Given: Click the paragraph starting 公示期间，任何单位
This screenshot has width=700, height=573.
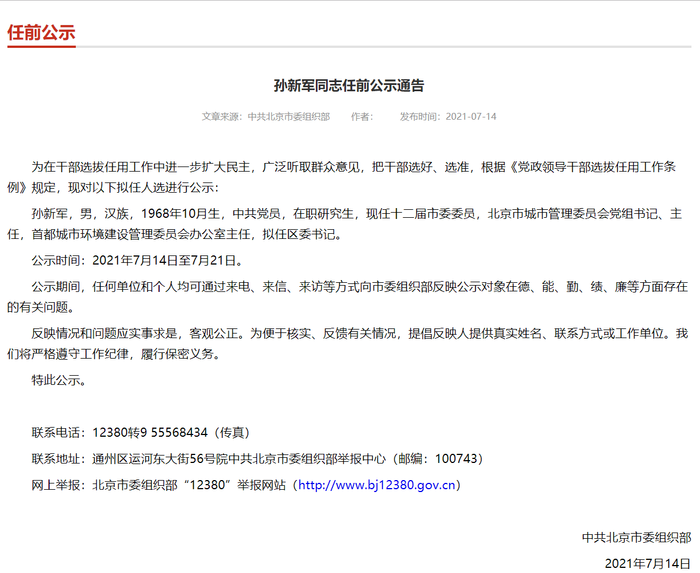Looking at the screenshot, I should [348, 297].
